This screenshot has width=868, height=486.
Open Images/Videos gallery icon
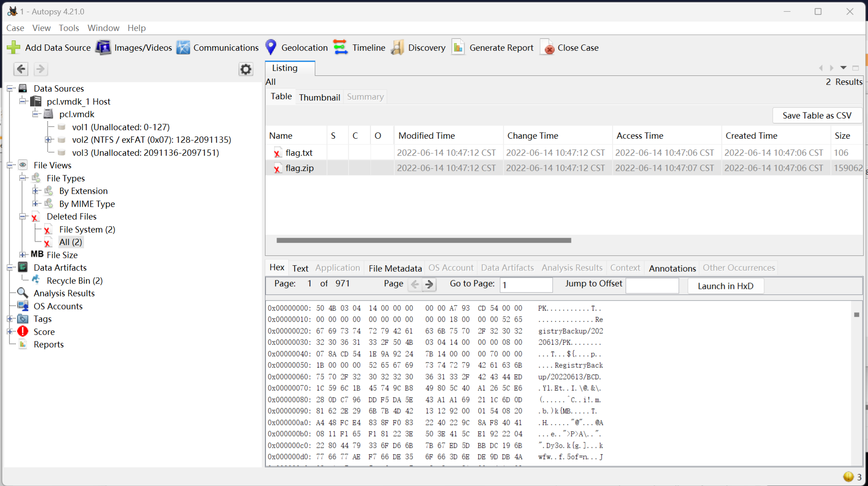[103, 48]
